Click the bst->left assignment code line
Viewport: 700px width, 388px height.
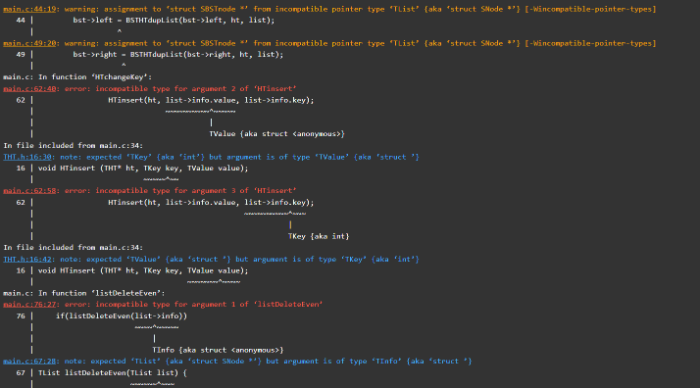point(174,20)
